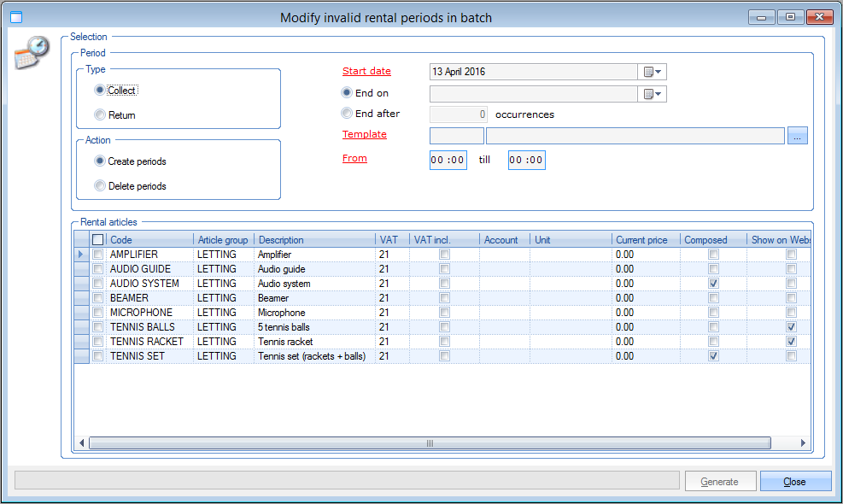Select the Return type radio button
Image resolution: width=843 pixels, height=504 pixels.
click(100, 115)
